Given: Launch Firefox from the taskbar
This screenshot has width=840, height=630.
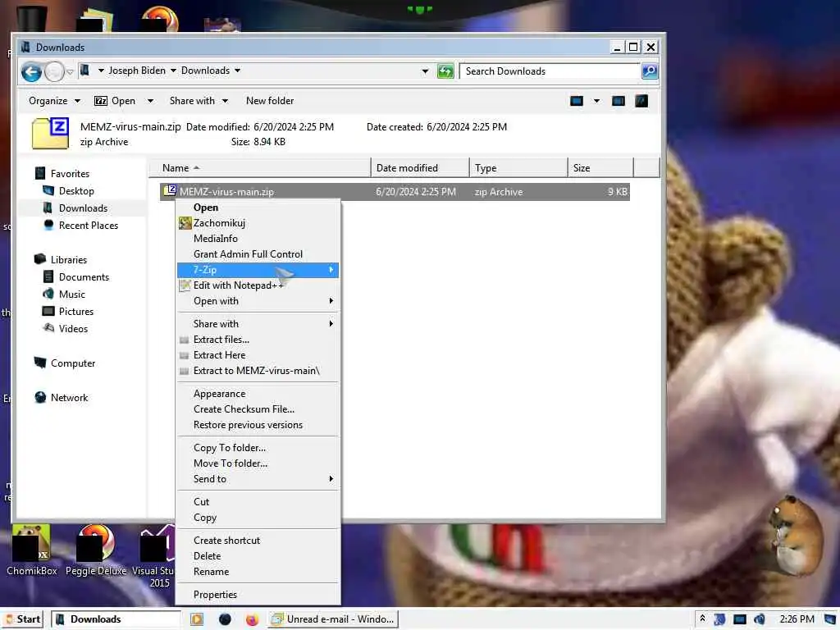Looking at the screenshot, I should pyautogui.click(x=252, y=619).
